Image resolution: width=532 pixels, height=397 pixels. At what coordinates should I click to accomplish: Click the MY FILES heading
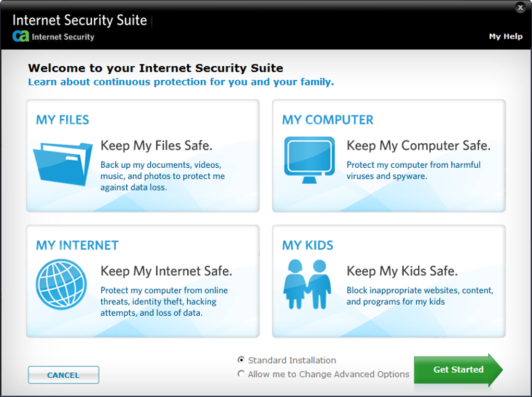[63, 120]
